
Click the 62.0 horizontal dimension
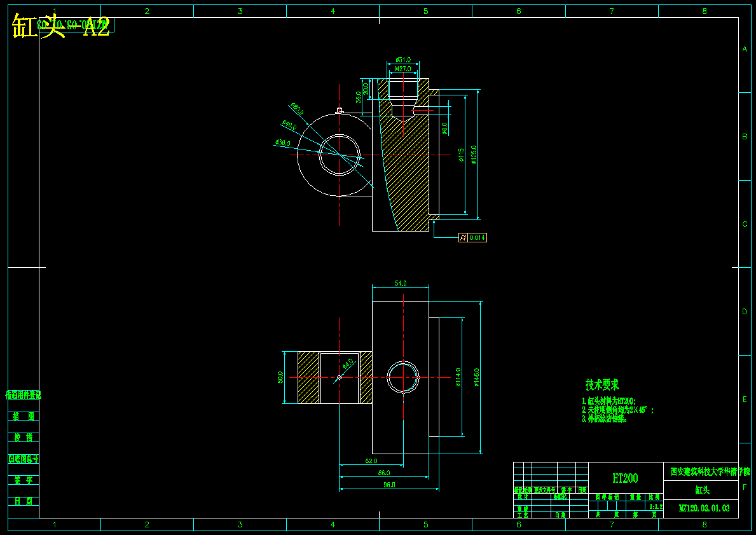pyautogui.click(x=371, y=461)
